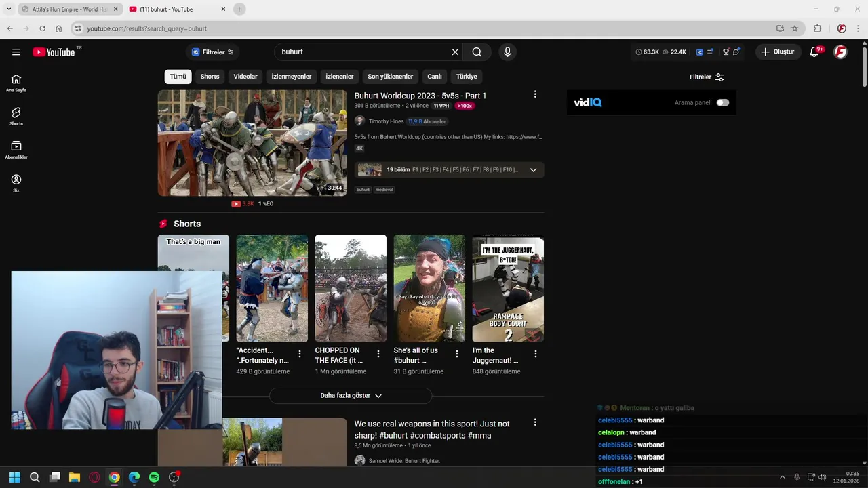
Task: Click the buhurt tag under the video
Action: [363, 190]
